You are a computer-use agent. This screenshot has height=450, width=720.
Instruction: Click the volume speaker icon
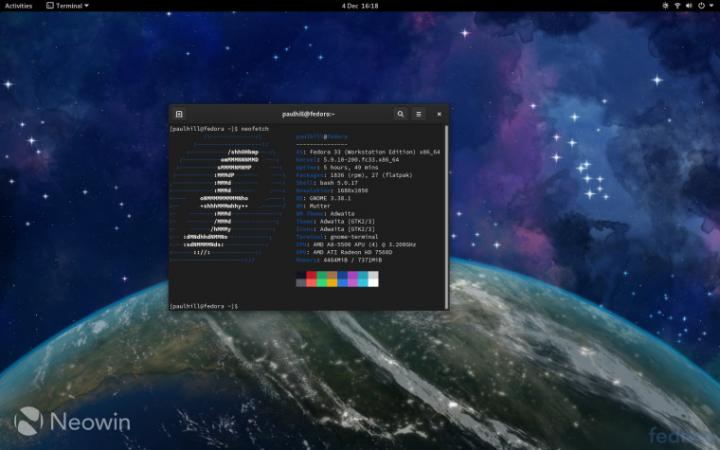click(x=690, y=6)
